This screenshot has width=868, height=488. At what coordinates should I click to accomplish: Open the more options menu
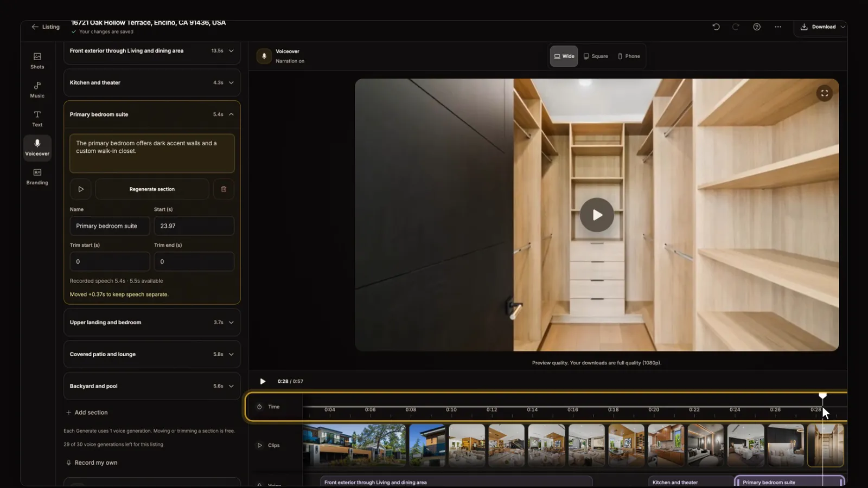(778, 27)
